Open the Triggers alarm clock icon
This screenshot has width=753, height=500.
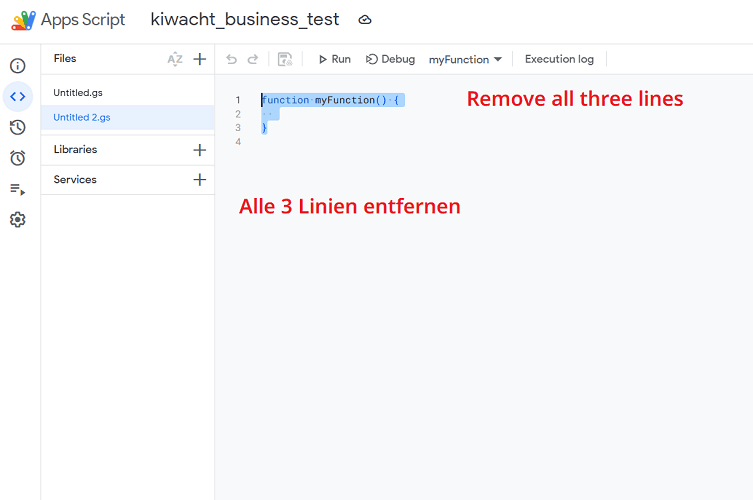point(18,158)
